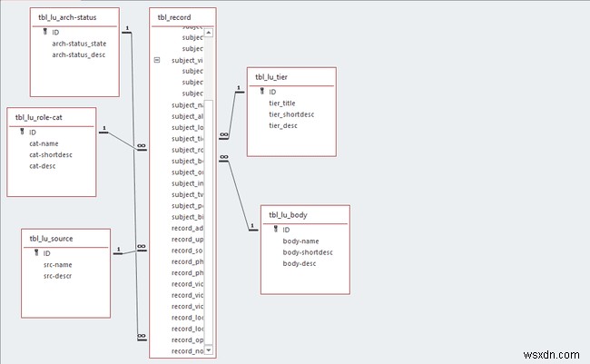590x364 pixels.
Task: Select the subject_ti field in tbl_record
Action: pyautogui.click(x=187, y=139)
